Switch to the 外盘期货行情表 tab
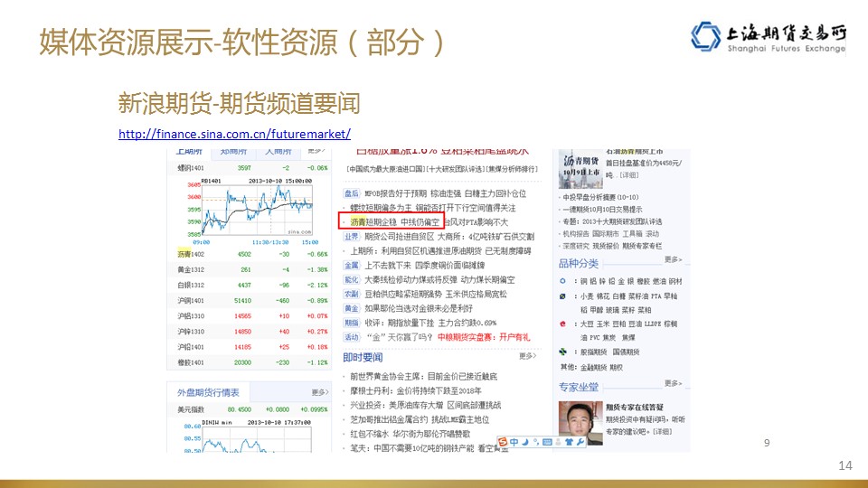Image resolution: width=868 pixels, height=488 pixels. 208,392
